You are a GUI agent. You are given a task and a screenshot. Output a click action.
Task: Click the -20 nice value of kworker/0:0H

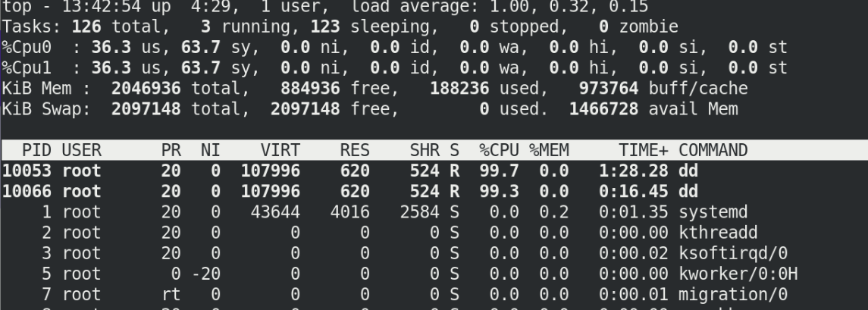(x=206, y=274)
